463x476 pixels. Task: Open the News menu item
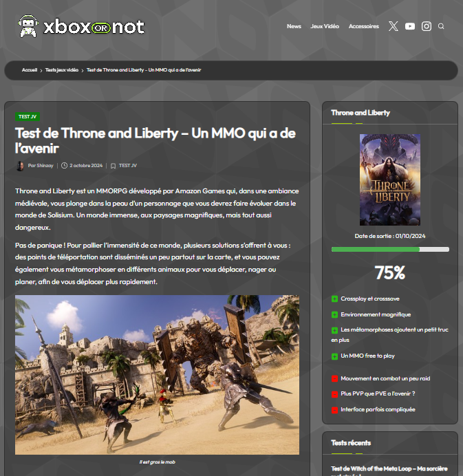point(294,26)
